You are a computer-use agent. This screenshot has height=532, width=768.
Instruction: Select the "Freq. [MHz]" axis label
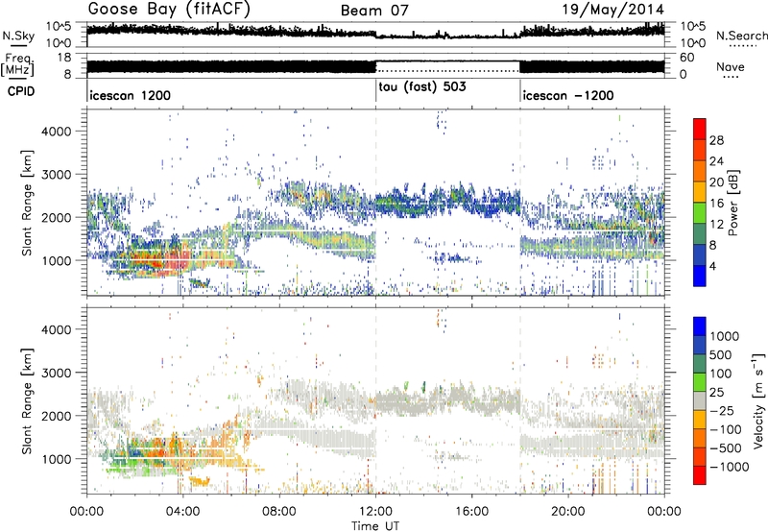(17, 65)
